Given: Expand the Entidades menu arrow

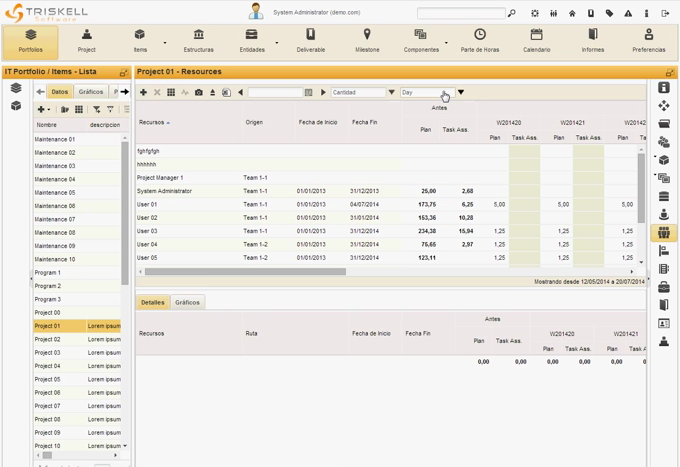Looking at the screenshot, I should 277,43.
